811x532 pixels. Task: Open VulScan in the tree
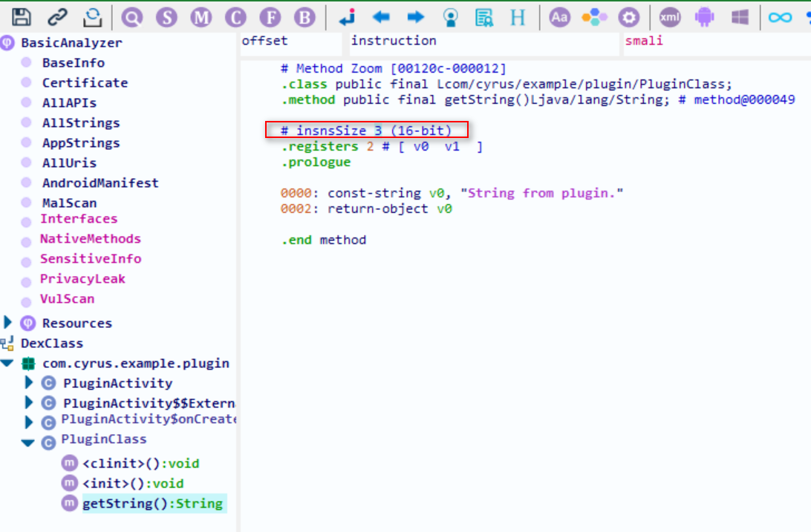[68, 299]
